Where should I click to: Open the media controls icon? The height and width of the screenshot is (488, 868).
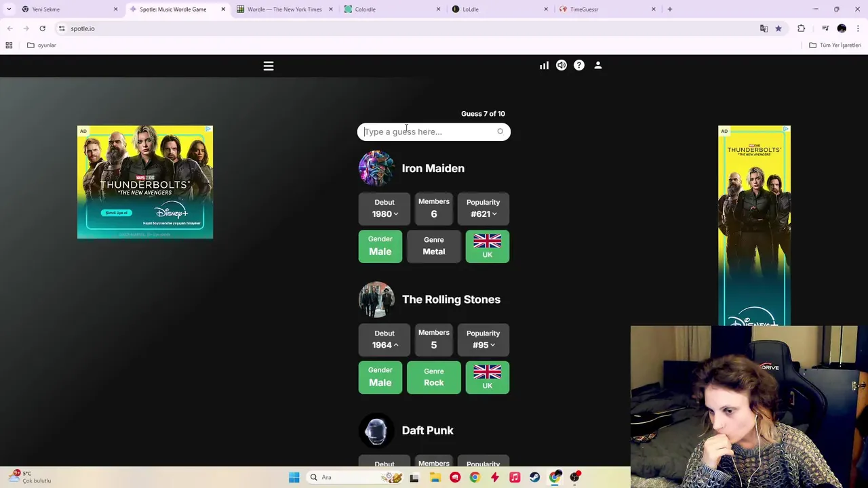coord(825,28)
